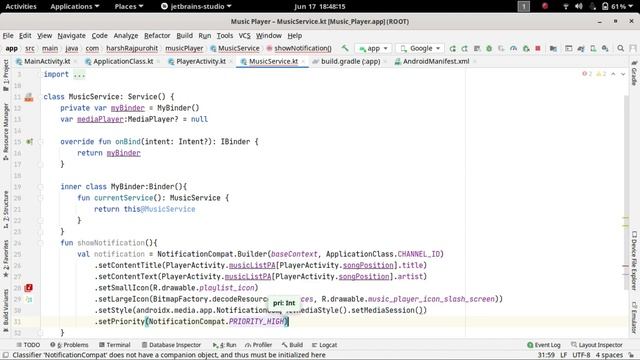Click the Rerun app toolbar icon
This screenshot has width=640, height=360.
(453, 48)
